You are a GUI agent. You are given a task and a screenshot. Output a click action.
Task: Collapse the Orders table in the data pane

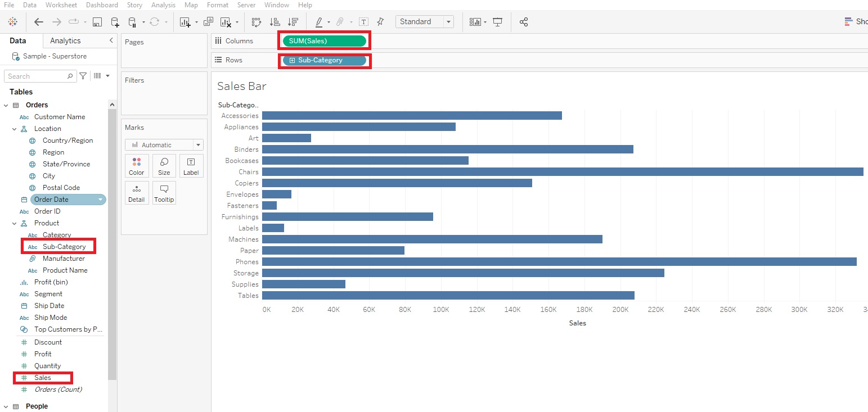(x=6, y=105)
